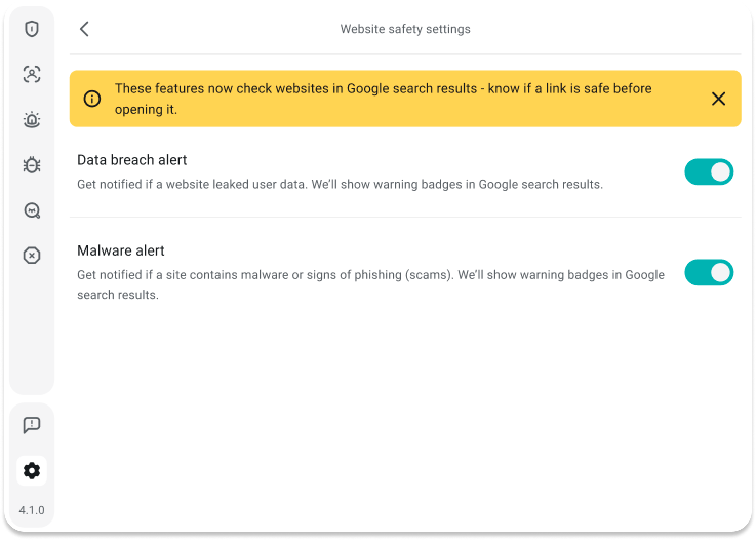The width and height of the screenshot is (756, 540).
Task: Open the octagon X blocker icon
Action: pos(32,255)
